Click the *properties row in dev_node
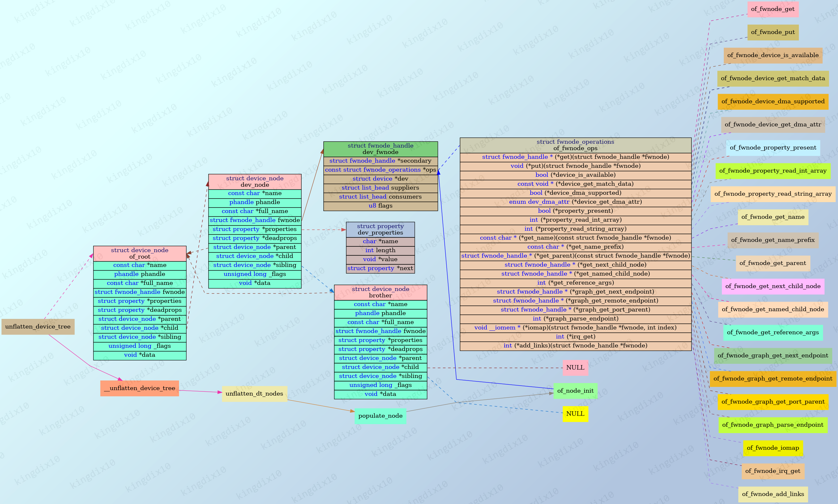The height and width of the screenshot is (504, 838). pyautogui.click(x=255, y=230)
